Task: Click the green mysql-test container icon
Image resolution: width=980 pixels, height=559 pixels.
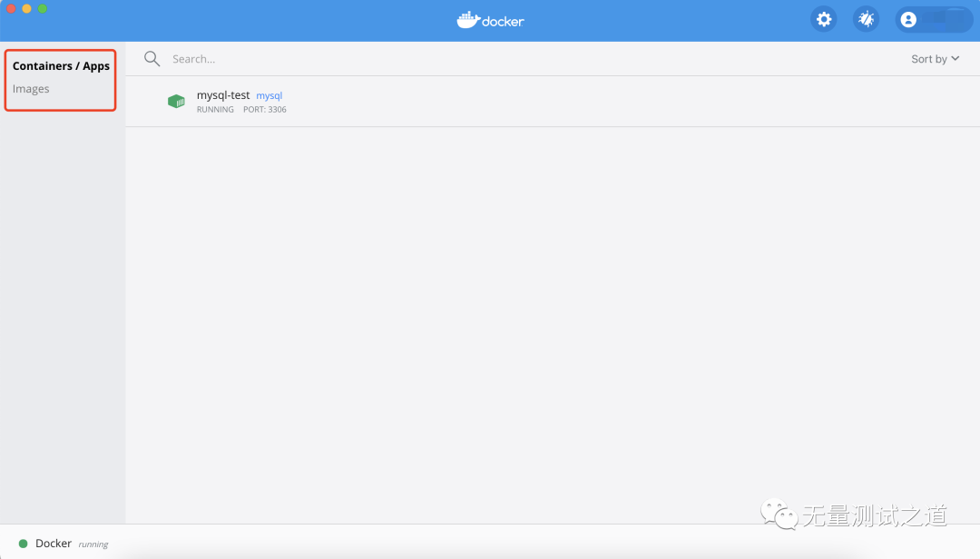Action: pos(176,101)
